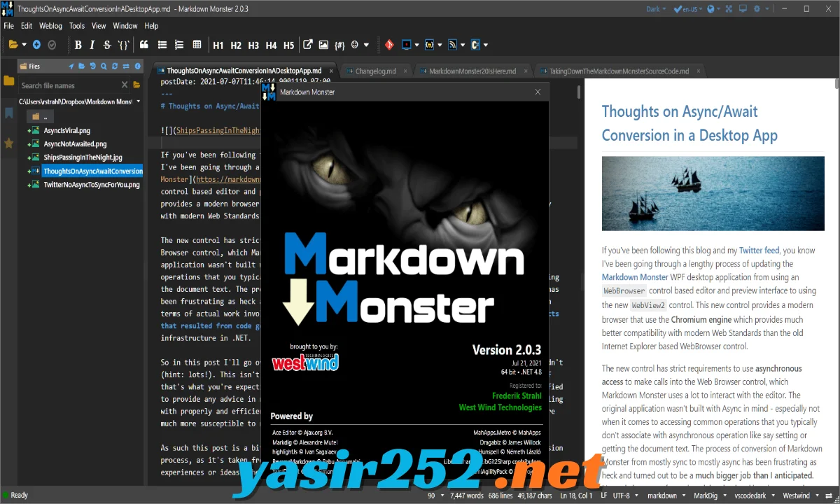Close the Markdown Monster about dialog

coord(538,92)
